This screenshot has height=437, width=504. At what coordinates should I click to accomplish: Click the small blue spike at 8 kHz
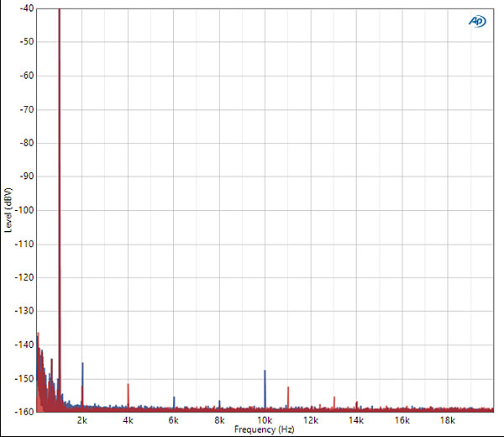219,404
